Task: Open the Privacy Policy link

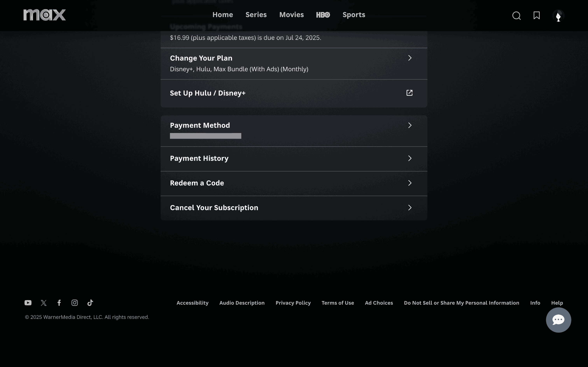Action: pos(293,303)
